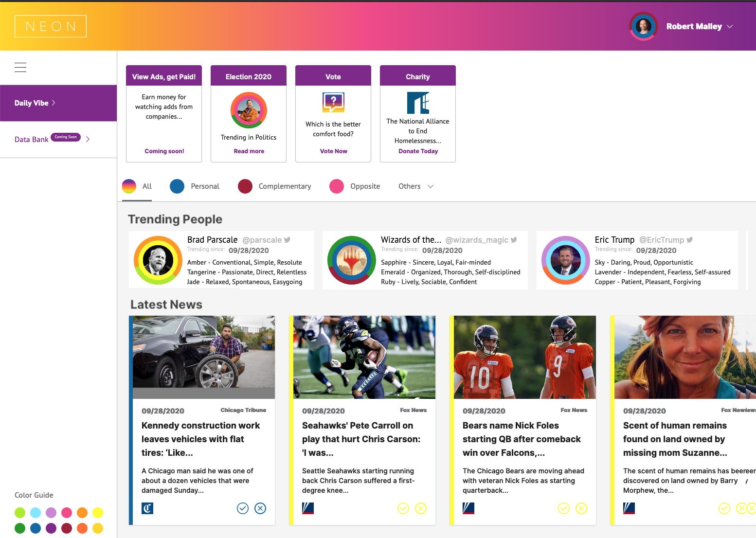Open Robert Malley profile avatar
Image resolution: width=756 pixels, height=538 pixels.
click(x=644, y=26)
